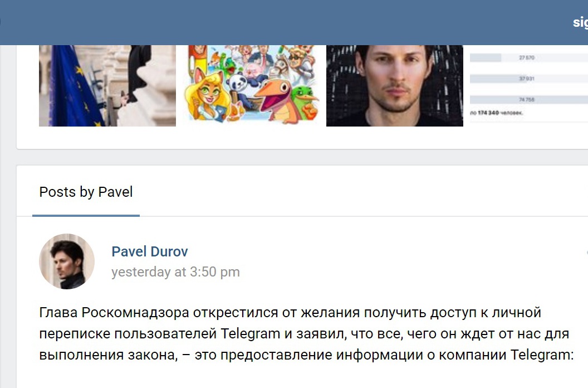The height and width of the screenshot is (388, 588).
Task: Click the 74 756 poll result bar
Action: 529,100
